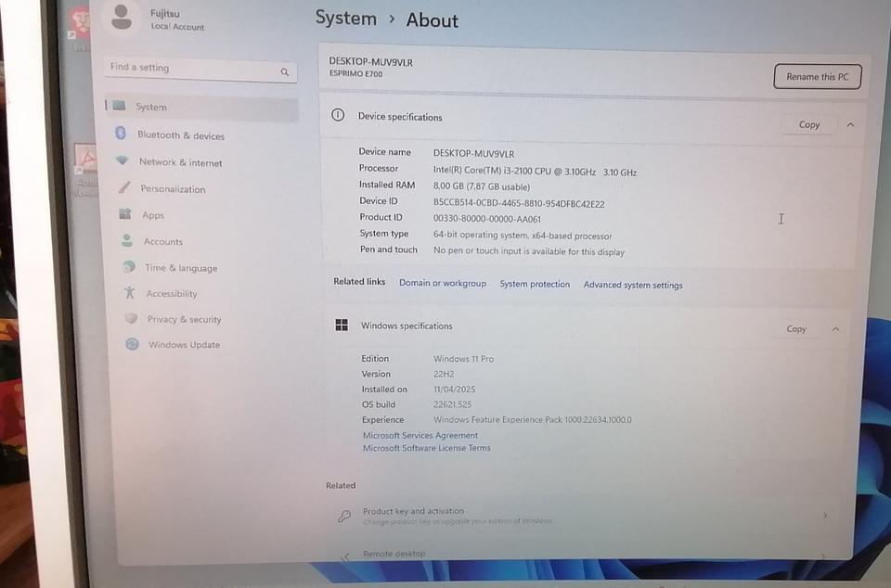Click the ESPRIMO E700 model text

(355, 74)
